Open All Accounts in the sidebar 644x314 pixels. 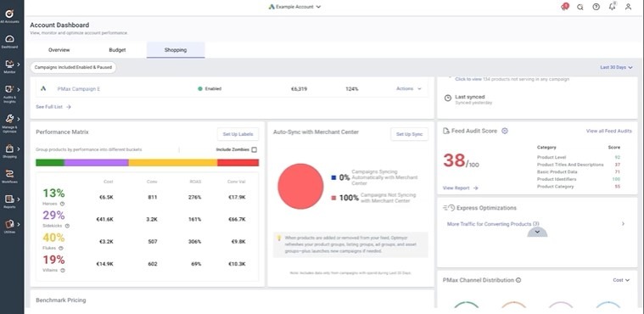tap(9, 16)
